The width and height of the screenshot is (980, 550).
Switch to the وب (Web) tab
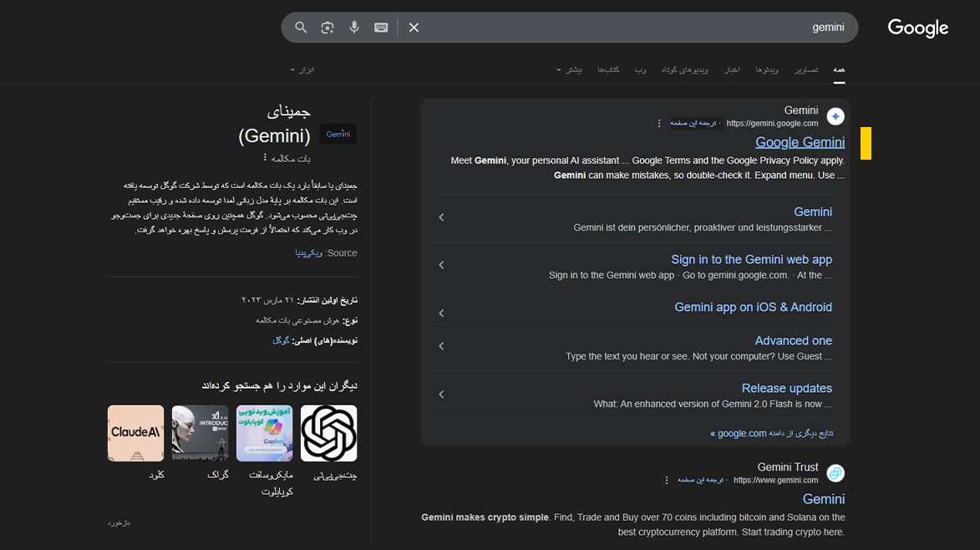pyautogui.click(x=641, y=70)
